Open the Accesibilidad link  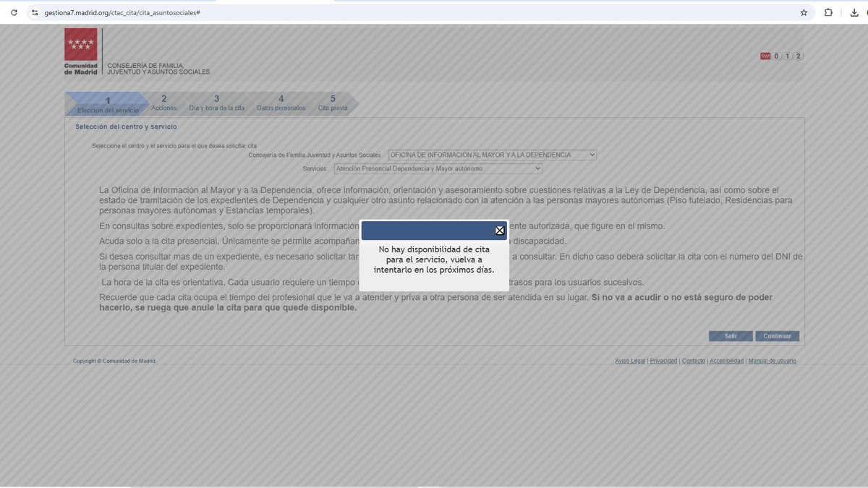726,361
